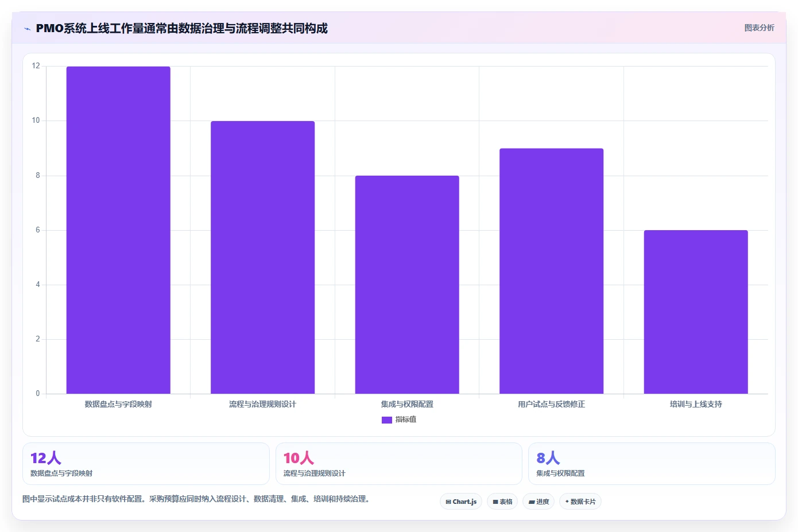Click the icon inside the 进度 tag
Viewport: 798px width, 532px height.
point(532,502)
